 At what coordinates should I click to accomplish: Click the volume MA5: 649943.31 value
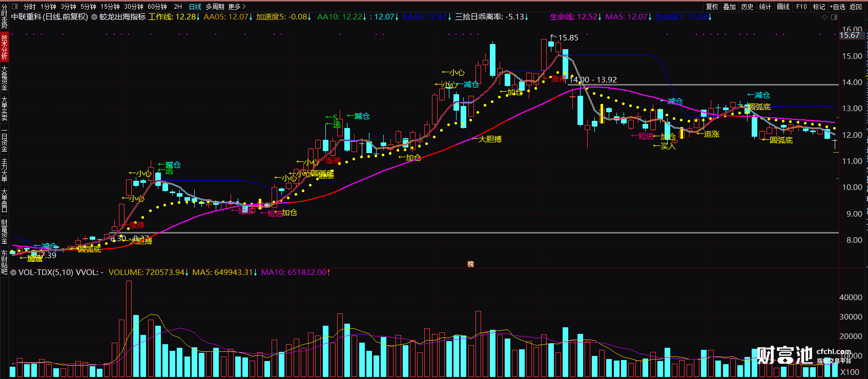(x=225, y=272)
